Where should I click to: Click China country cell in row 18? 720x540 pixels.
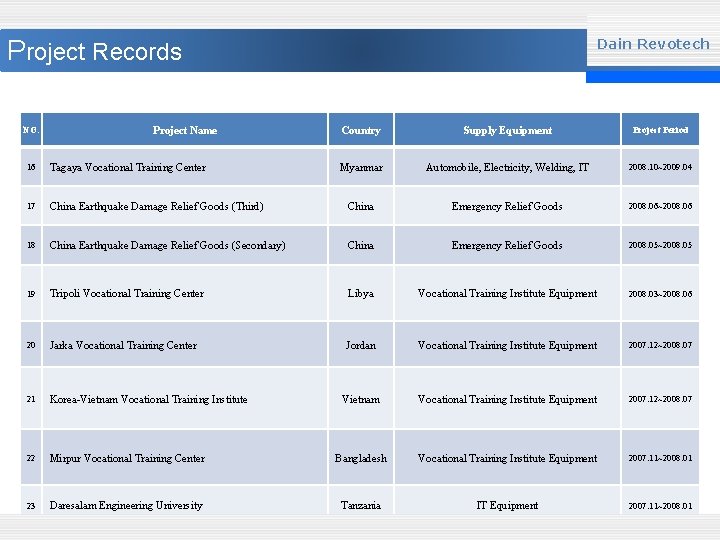coord(361,245)
